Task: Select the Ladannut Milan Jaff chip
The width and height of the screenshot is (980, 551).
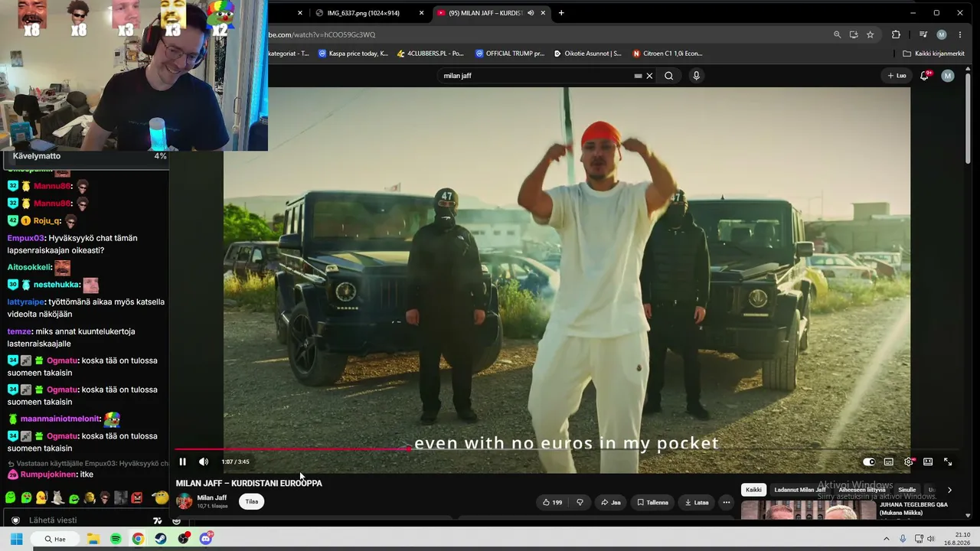Action: 799,490
